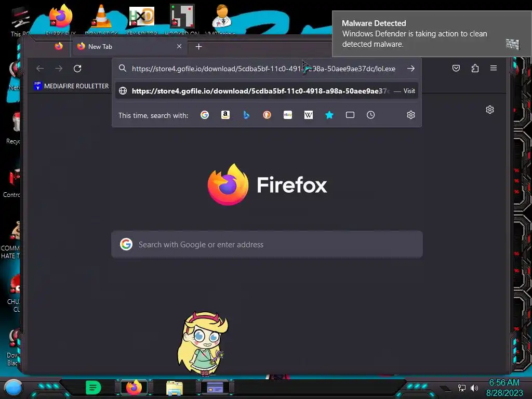Select the New Tab tab
The image size is (532, 399).
coord(129,46)
